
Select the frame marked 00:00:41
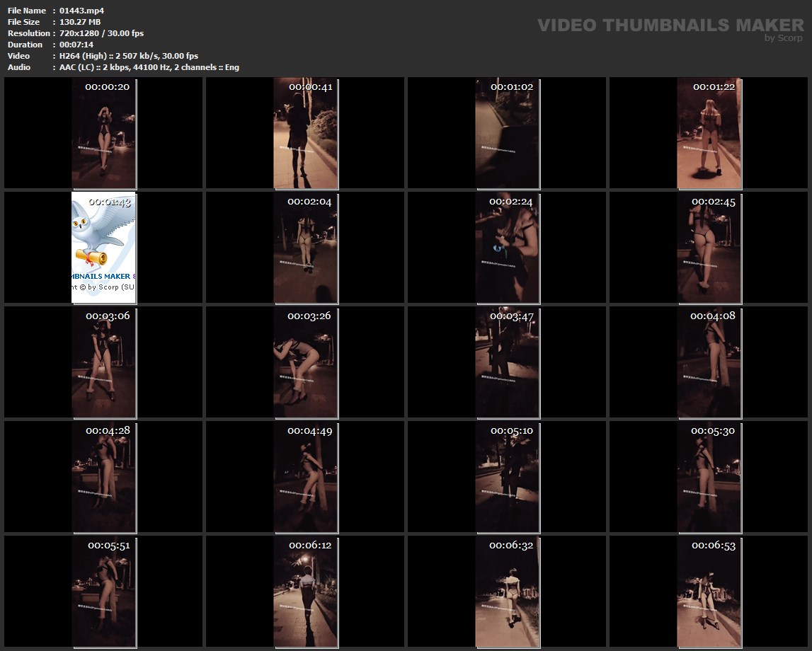coord(305,133)
